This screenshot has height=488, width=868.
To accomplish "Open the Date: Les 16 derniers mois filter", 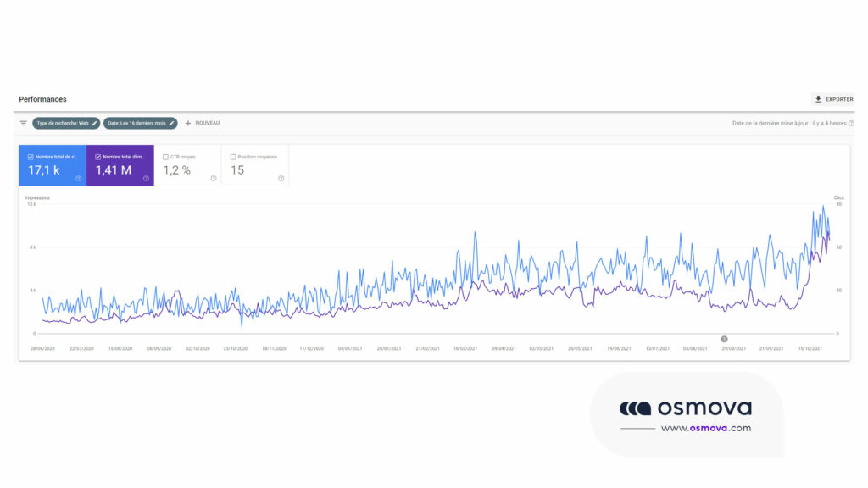I will pyautogui.click(x=139, y=123).
